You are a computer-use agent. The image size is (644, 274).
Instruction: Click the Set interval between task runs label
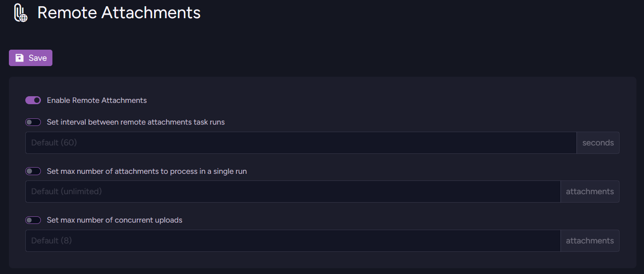(x=136, y=122)
